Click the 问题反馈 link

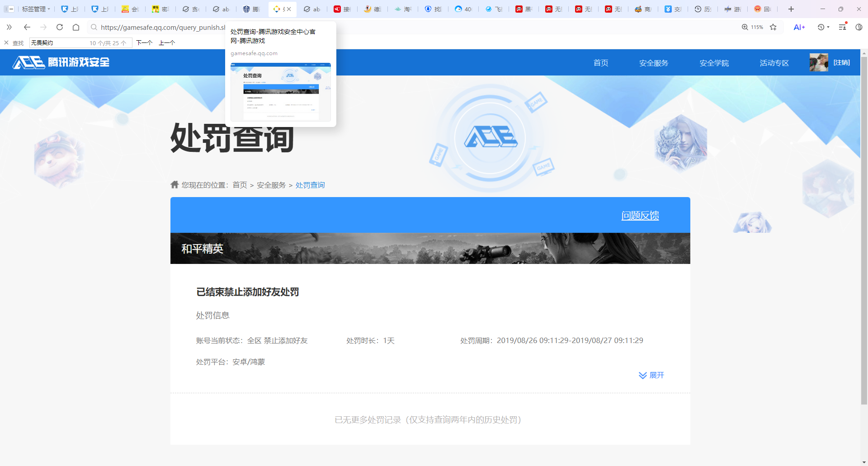(640, 216)
